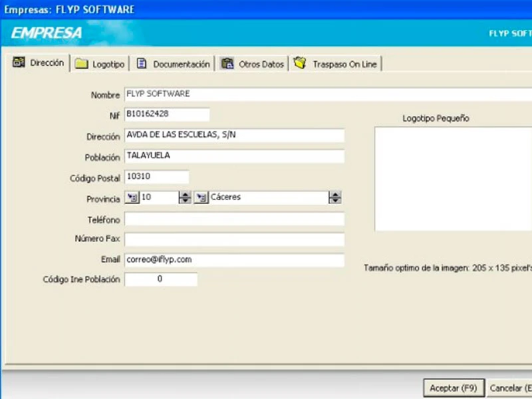This screenshot has height=399, width=532.
Task: Click the Cáceres province name spinner arrows
Action: (x=335, y=198)
